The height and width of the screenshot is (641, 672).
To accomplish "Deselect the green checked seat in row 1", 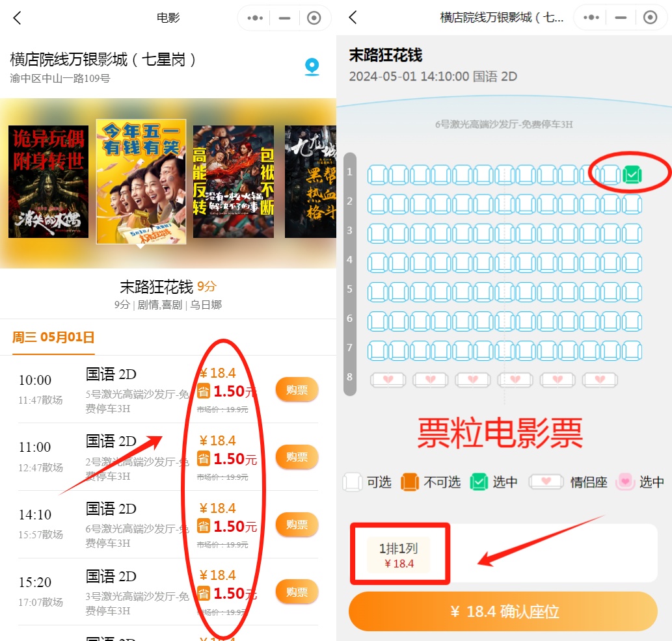I will [x=632, y=175].
